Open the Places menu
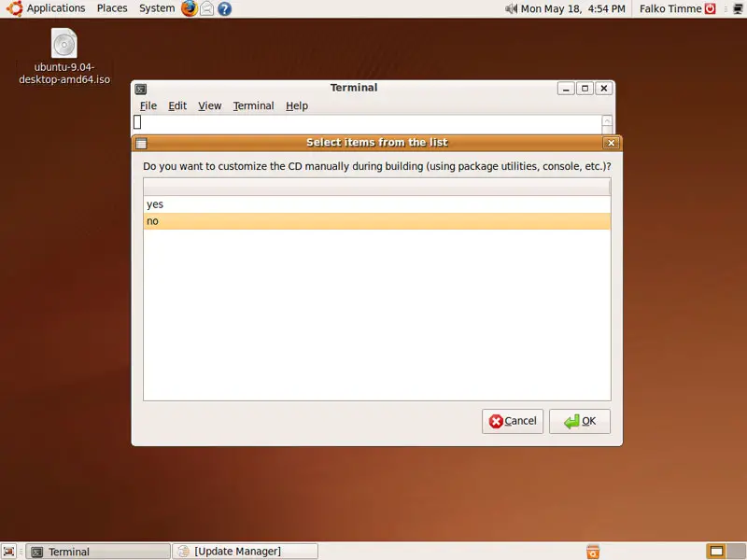This screenshot has height=560, width=747. 112,8
